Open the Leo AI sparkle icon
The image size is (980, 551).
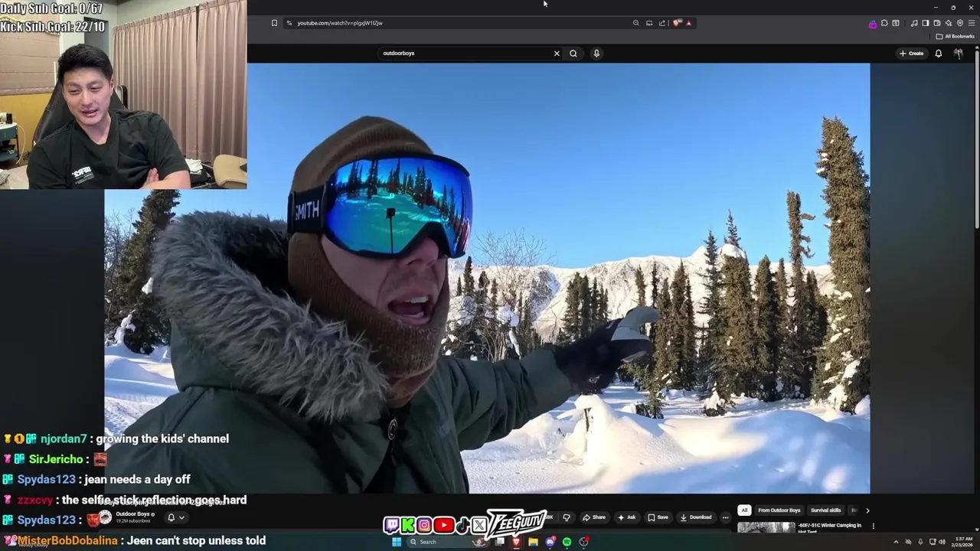[949, 23]
